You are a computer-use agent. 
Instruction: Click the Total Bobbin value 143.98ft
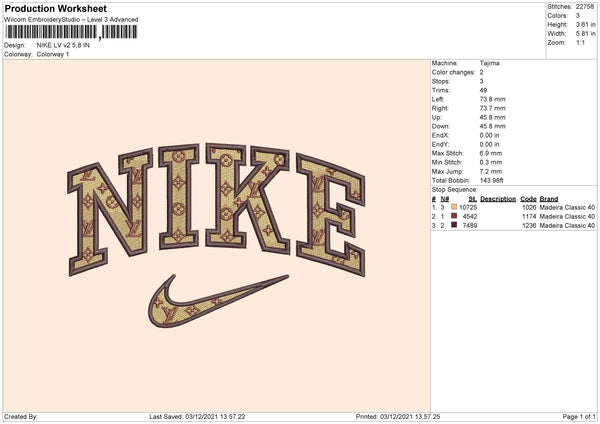(x=491, y=180)
